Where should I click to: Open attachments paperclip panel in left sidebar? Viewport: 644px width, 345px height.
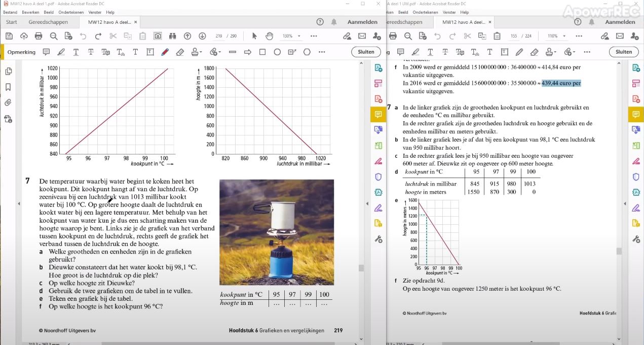pos(8,102)
